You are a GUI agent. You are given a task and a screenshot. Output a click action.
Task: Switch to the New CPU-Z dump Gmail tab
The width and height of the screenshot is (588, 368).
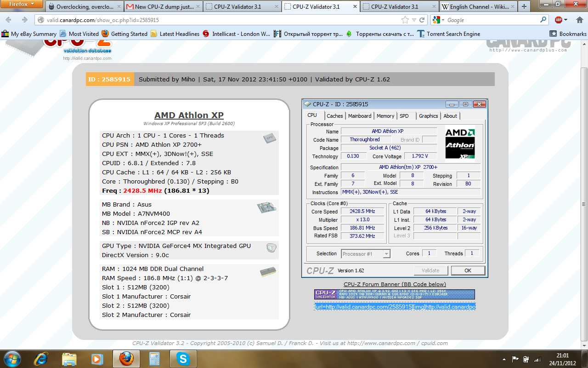coord(163,6)
